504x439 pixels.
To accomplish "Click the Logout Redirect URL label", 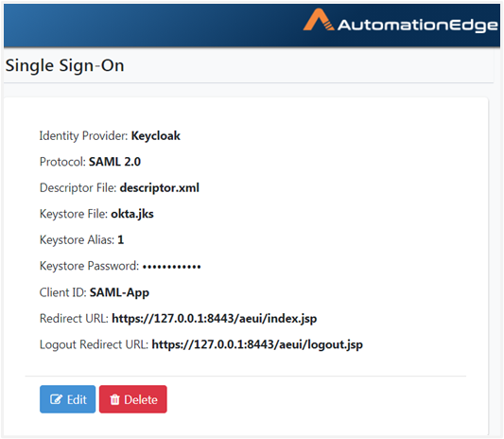I will pos(94,344).
